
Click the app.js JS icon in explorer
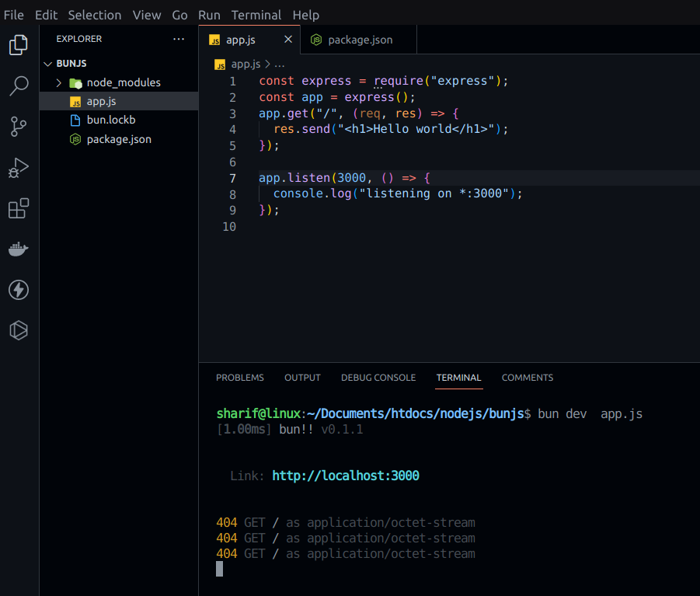(75, 102)
